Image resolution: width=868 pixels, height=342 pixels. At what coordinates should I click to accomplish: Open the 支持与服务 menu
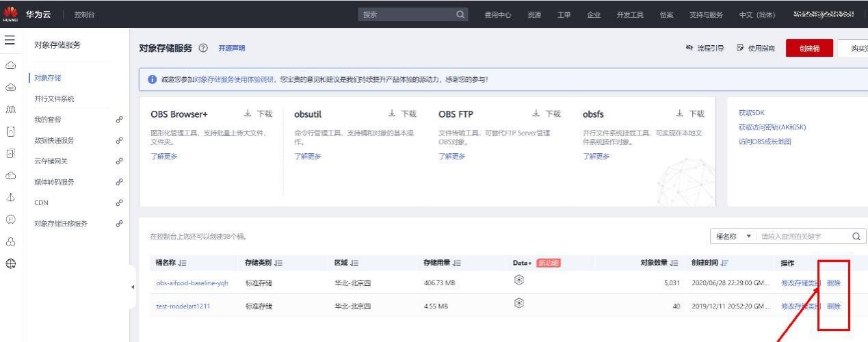click(x=706, y=14)
